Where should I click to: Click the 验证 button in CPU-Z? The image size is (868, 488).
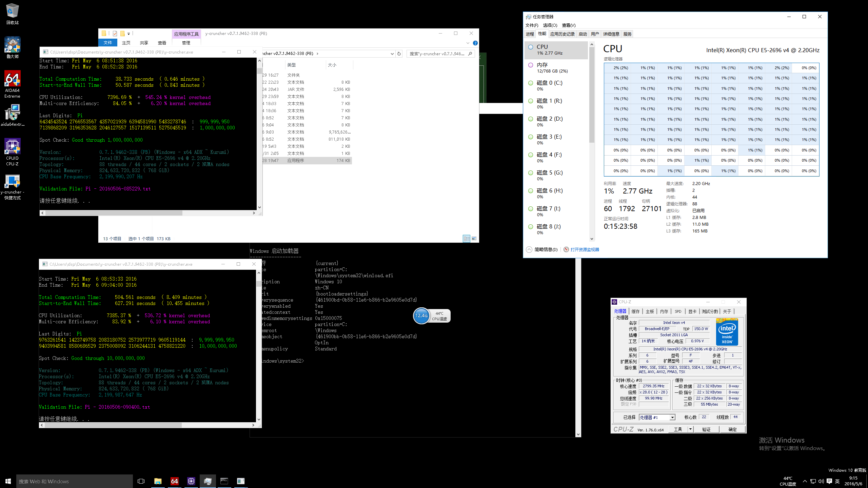coord(706,429)
